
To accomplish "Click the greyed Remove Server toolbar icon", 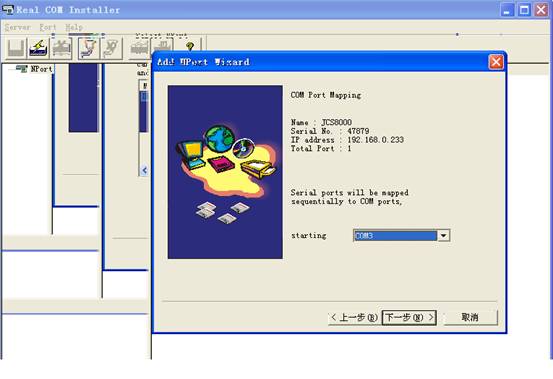I will point(61,48).
